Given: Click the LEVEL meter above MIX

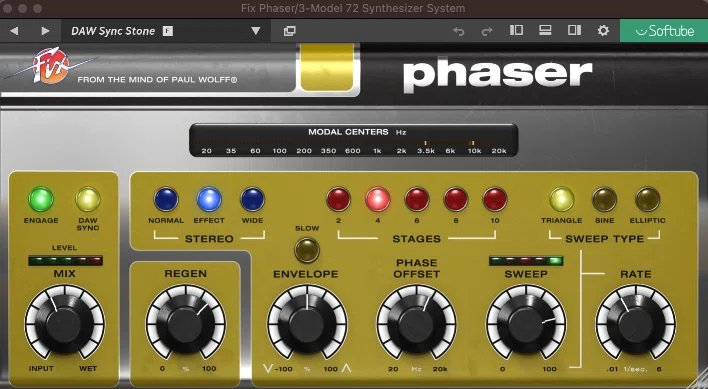Looking at the screenshot, I should [65, 260].
